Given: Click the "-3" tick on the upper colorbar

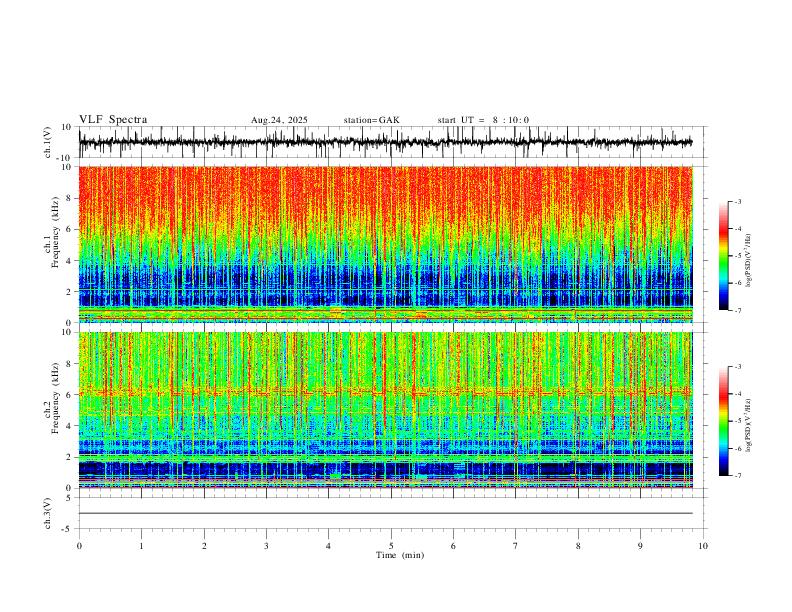Looking at the screenshot, I should tap(738, 201).
